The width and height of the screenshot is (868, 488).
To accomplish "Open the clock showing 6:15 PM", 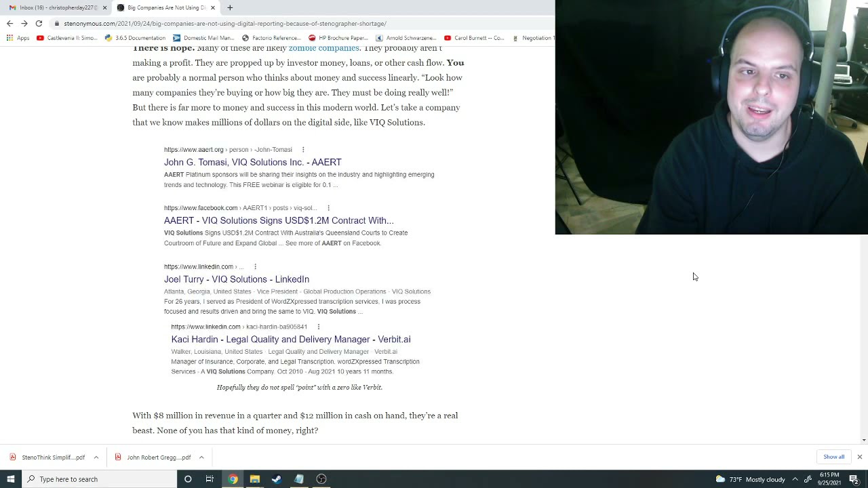I will 830,479.
